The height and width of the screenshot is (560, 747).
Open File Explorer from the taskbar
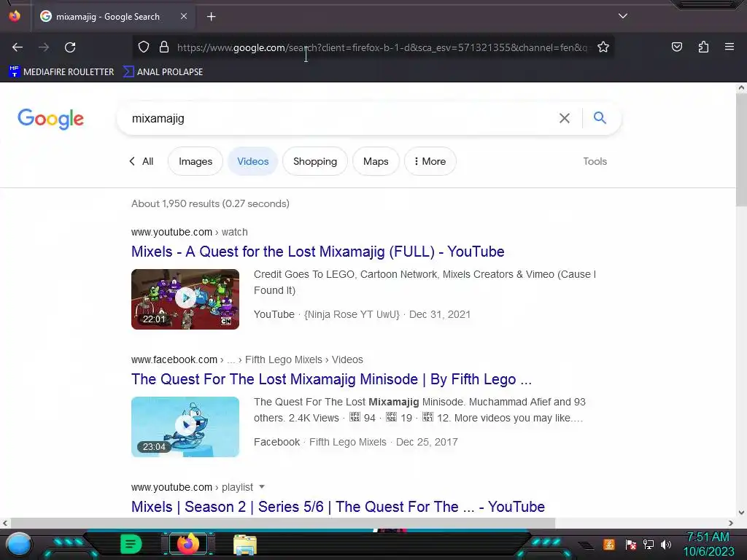click(245, 545)
